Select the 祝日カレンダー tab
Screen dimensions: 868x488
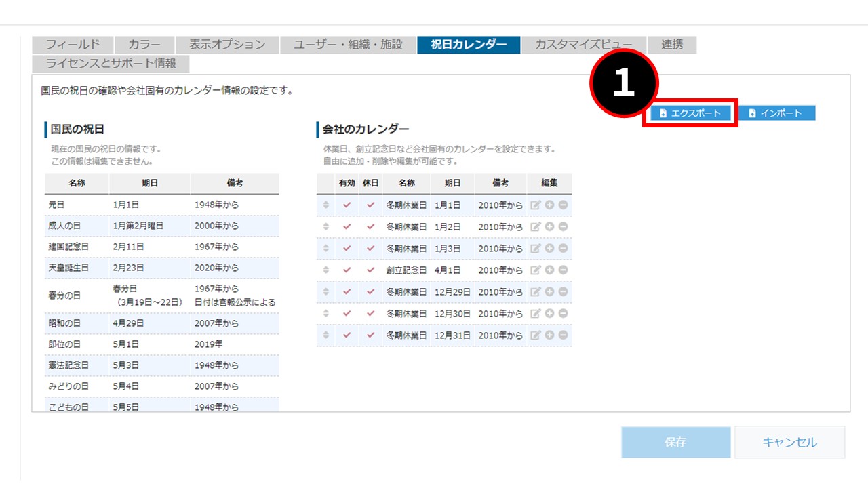469,45
